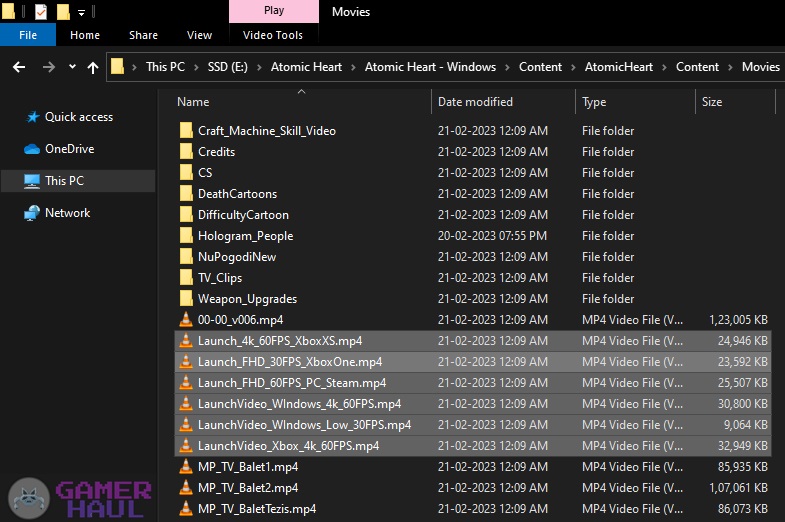Navigate to Atomic Heart - Windows breadcrumb
Image resolution: width=785 pixels, height=522 pixels.
point(430,67)
